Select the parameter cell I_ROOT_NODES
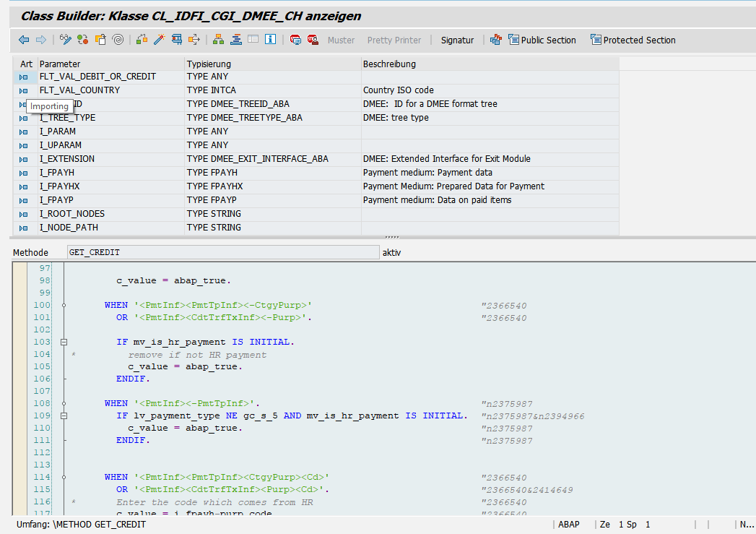Screen dimensions: 756x534 (x=111, y=214)
